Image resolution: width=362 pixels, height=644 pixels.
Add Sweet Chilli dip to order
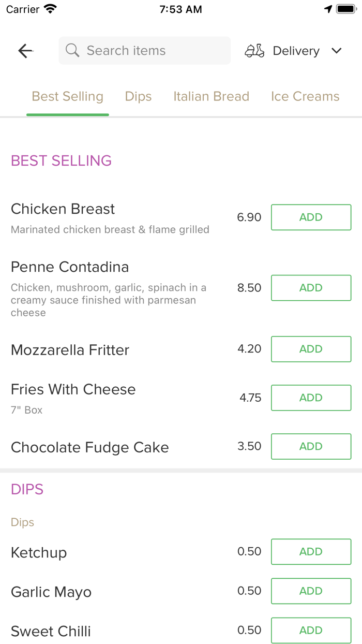point(311,631)
